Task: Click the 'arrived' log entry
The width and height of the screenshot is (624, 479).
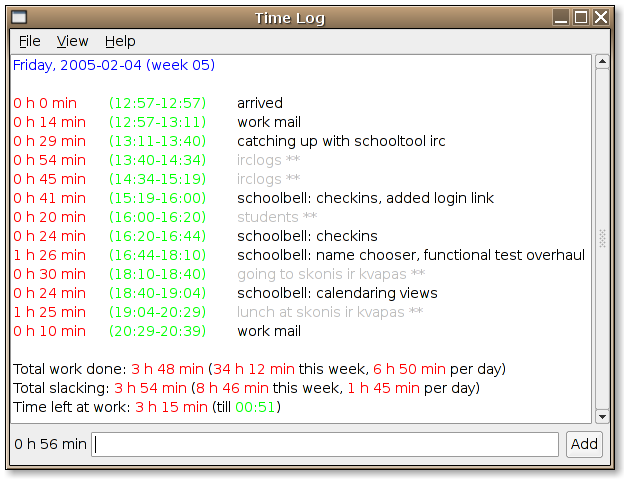Action: pyautogui.click(x=260, y=103)
